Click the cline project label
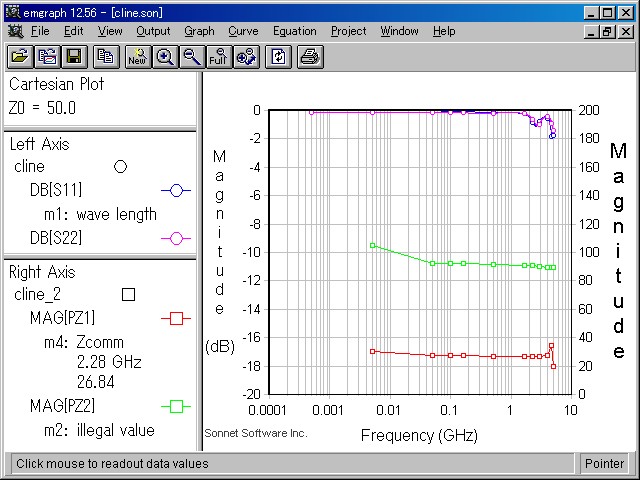This screenshot has width=640, height=480. click(29, 167)
